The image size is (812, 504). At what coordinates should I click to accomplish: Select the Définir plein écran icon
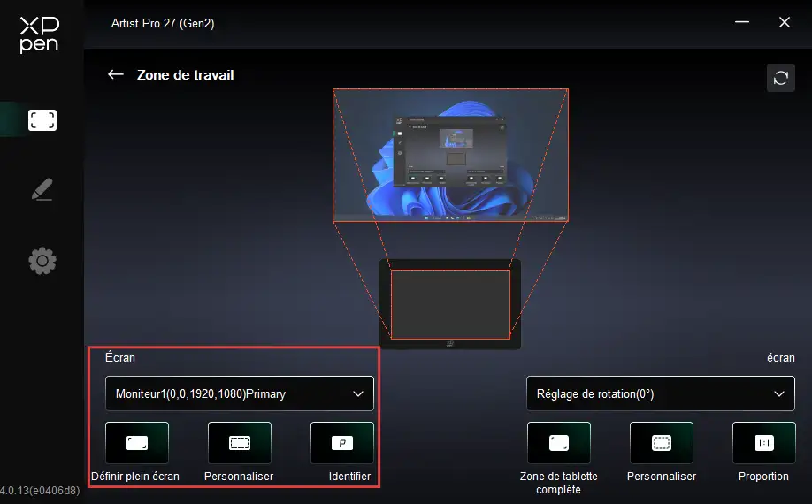(136, 443)
